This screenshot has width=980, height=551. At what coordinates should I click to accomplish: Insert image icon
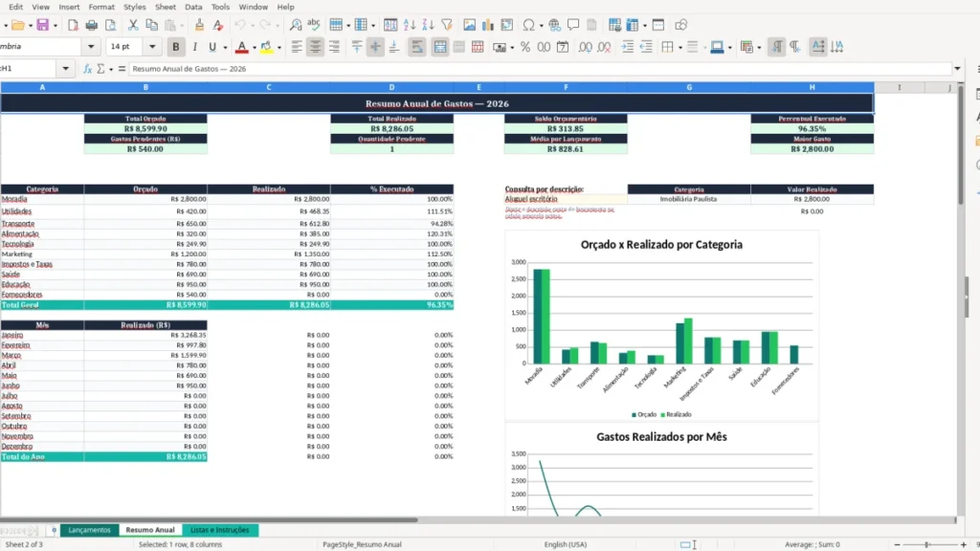(469, 25)
